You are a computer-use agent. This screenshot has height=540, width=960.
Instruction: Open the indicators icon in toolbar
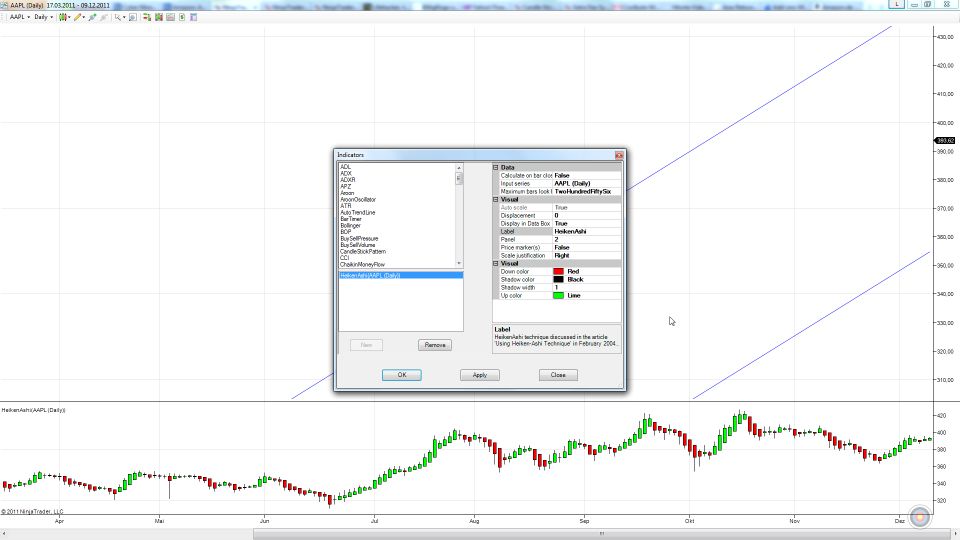click(159, 17)
